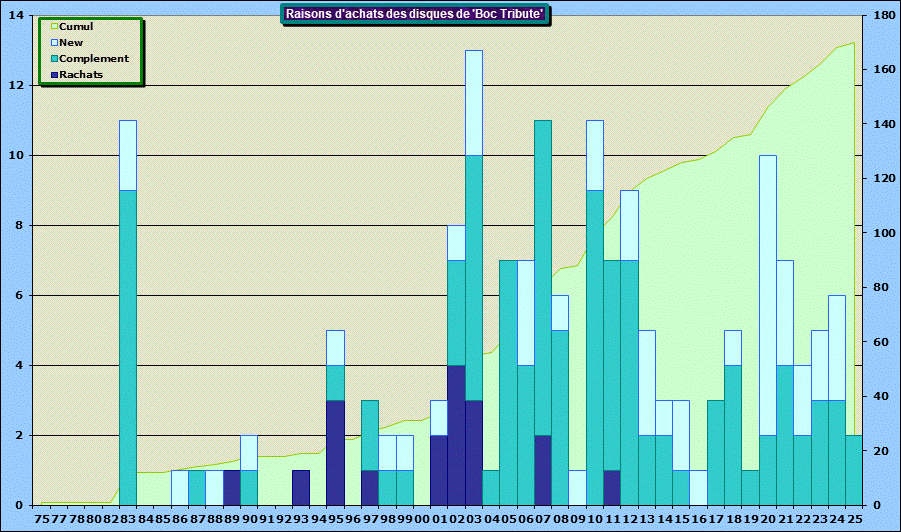Select the Rachats segment of year 02 bar
This screenshot has height=532, width=901.
(x=456, y=435)
